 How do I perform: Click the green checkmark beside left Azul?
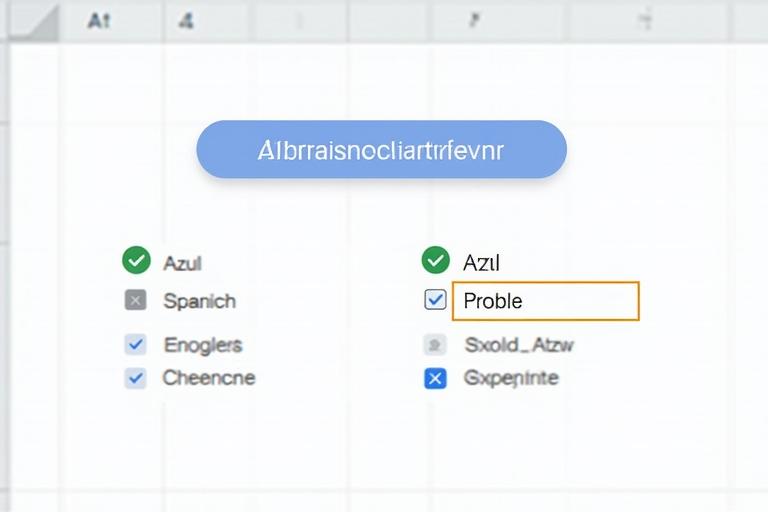136,261
